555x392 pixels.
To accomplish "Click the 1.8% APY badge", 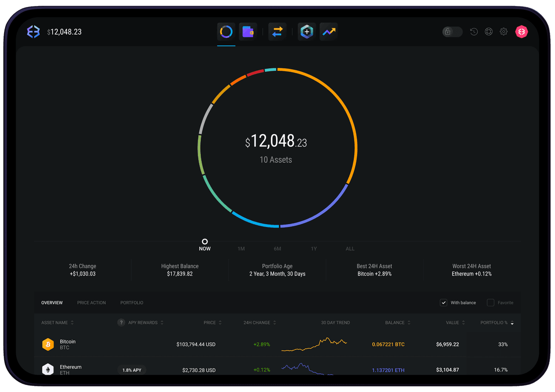I will tap(132, 370).
